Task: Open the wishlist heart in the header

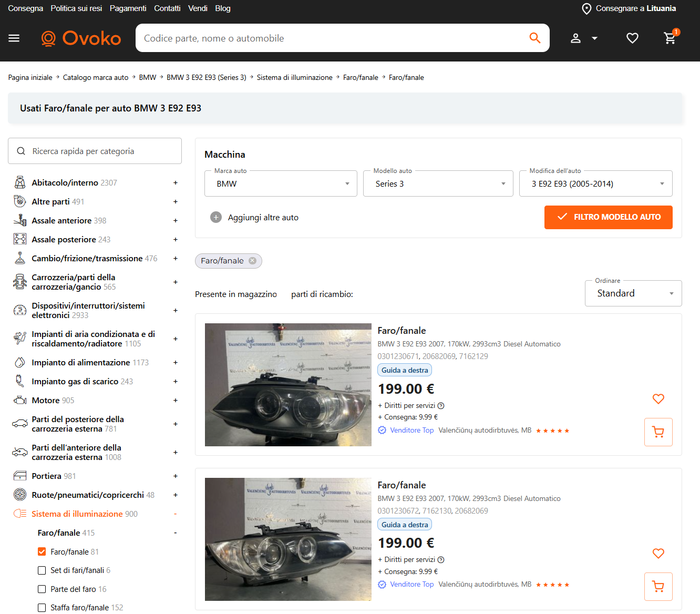Action: pos(632,38)
